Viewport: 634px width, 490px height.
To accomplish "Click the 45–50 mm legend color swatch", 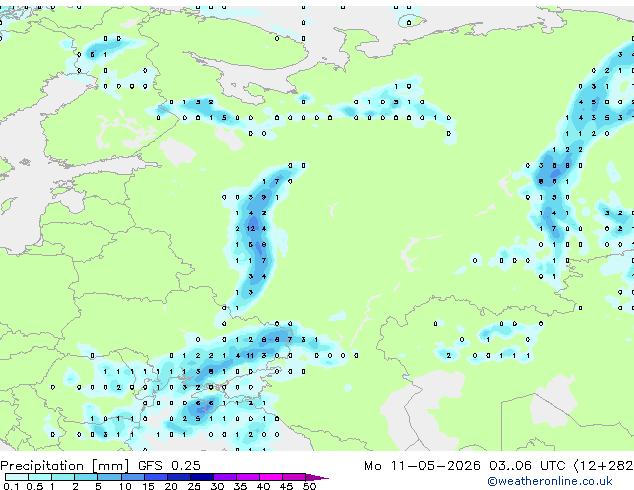I will point(294,477).
